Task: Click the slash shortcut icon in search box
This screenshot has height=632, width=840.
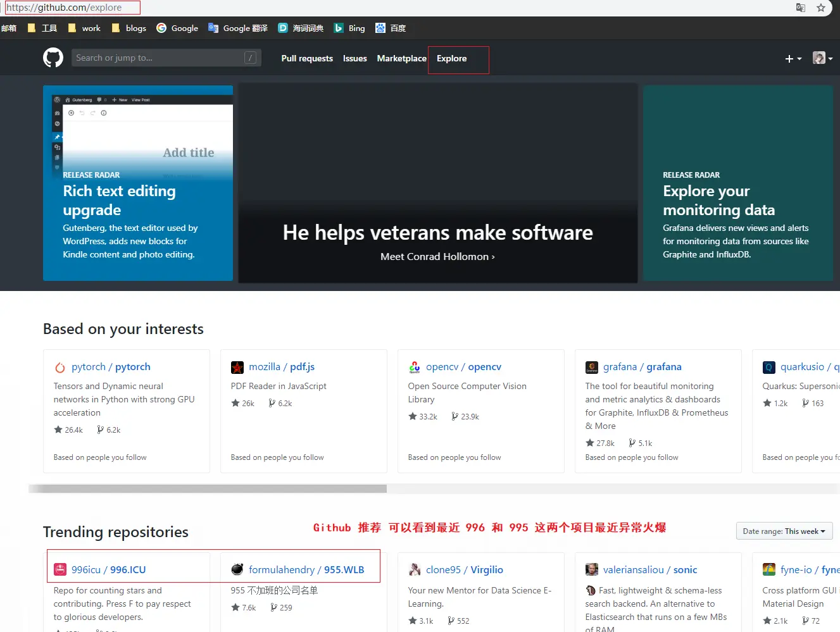Action: [250, 58]
